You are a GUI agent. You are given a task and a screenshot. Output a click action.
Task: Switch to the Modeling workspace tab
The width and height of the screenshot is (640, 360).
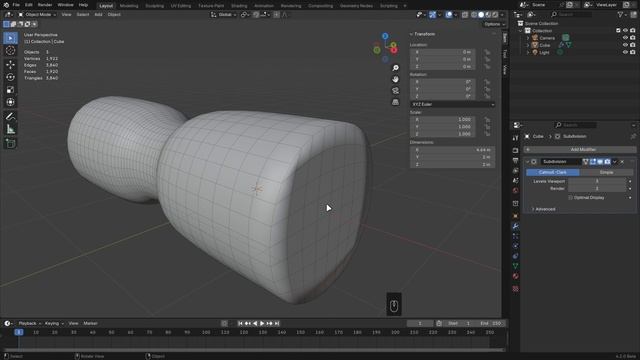pyautogui.click(x=129, y=6)
